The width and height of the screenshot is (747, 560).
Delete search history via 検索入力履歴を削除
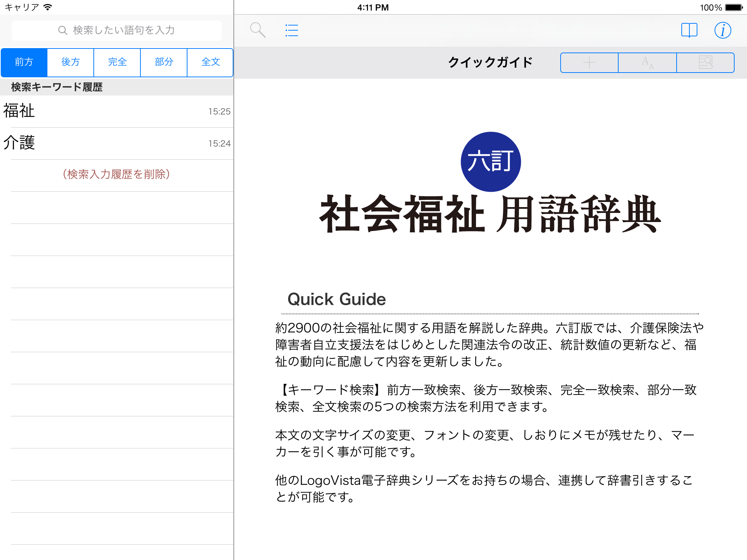coord(116,175)
